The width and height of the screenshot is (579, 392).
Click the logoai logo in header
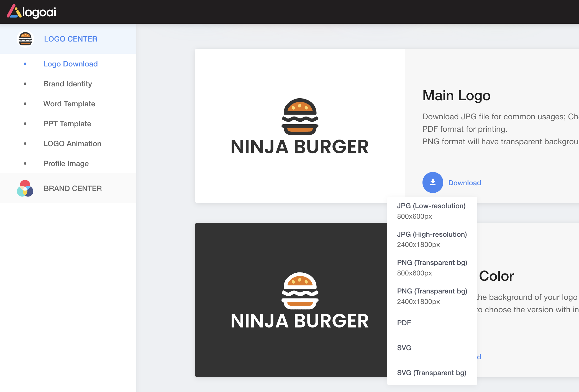point(31,12)
